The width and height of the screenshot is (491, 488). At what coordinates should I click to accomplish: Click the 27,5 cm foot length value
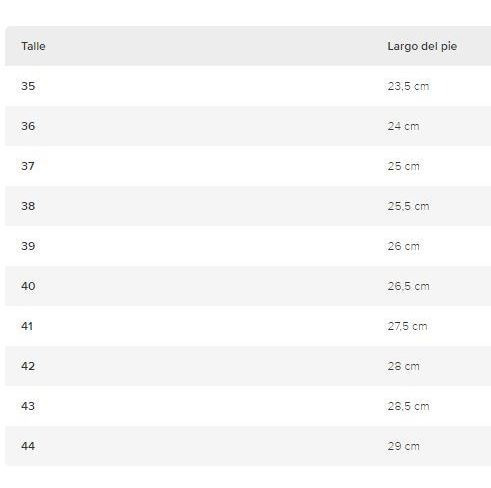pos(407,326)
